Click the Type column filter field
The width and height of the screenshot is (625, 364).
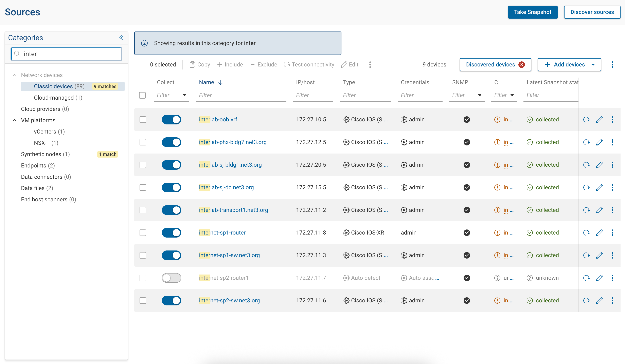365,95
